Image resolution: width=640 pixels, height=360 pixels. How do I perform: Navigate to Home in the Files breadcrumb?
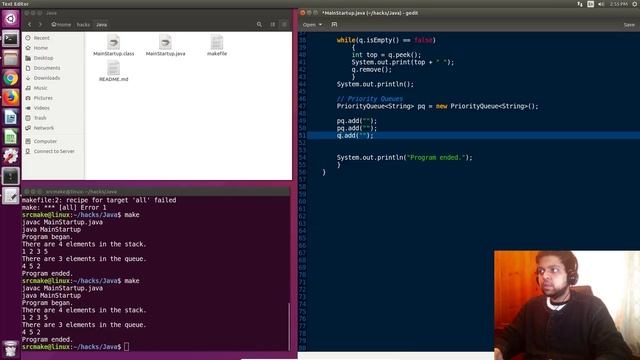coord(61,24)
